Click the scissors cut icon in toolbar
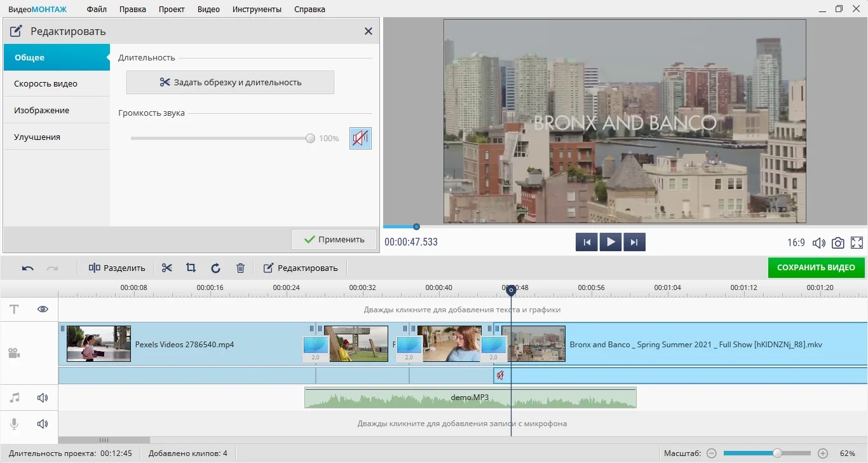Viewport: 868px width, 463px height. coord(167,268)
